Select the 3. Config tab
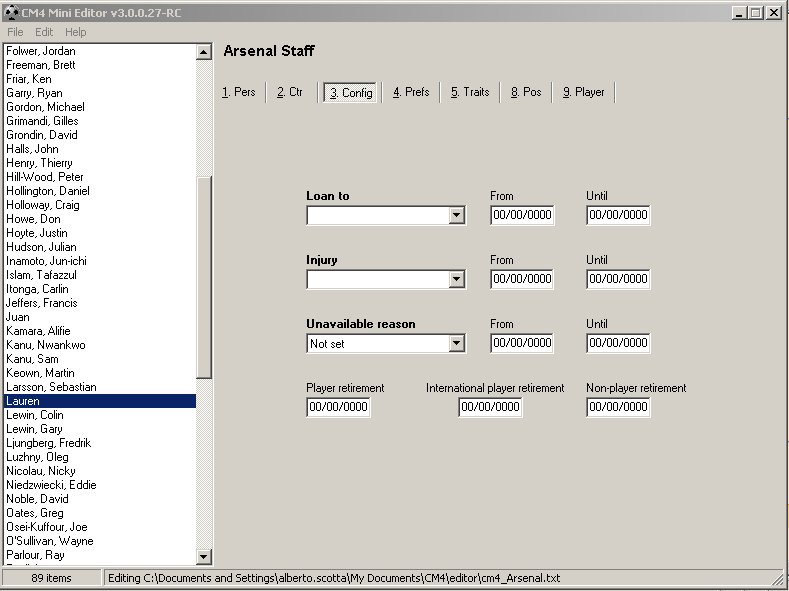 [351, 93]
